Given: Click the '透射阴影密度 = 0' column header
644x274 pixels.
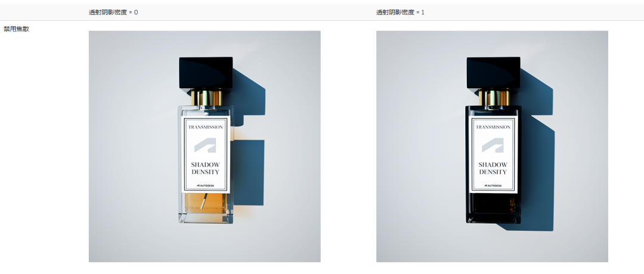Looking at the screenshot, I should 113,12.
